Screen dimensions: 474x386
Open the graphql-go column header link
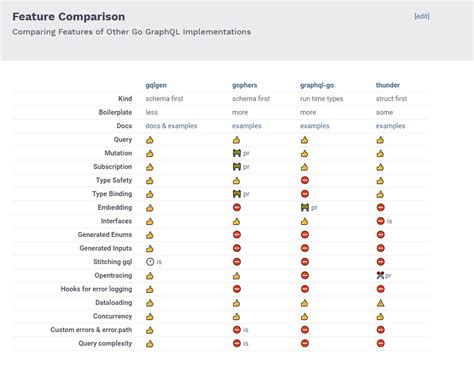point(317,85)
